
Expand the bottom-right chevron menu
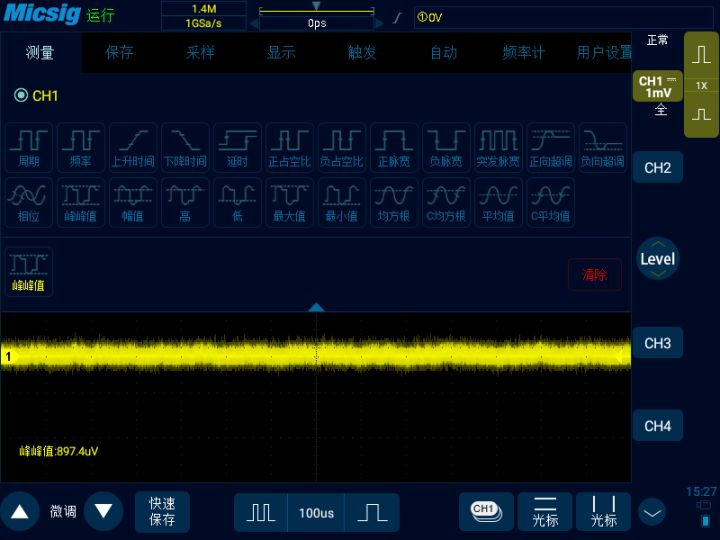tap(652, 512)
